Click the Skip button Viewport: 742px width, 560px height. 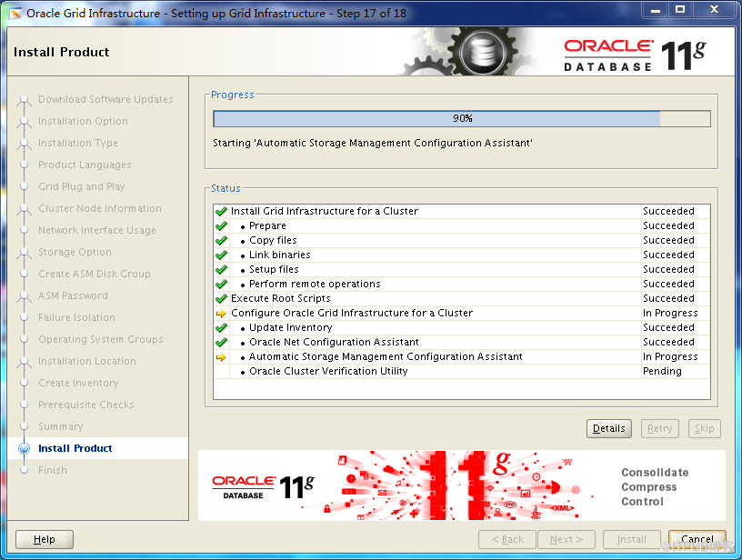click(x=704, y=428)
